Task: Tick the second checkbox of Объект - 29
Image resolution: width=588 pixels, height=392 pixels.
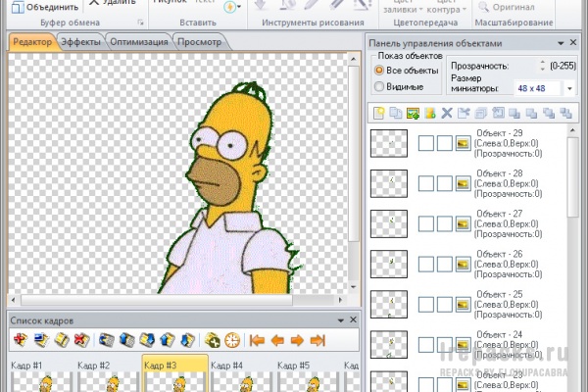Action: click(445, 143)
